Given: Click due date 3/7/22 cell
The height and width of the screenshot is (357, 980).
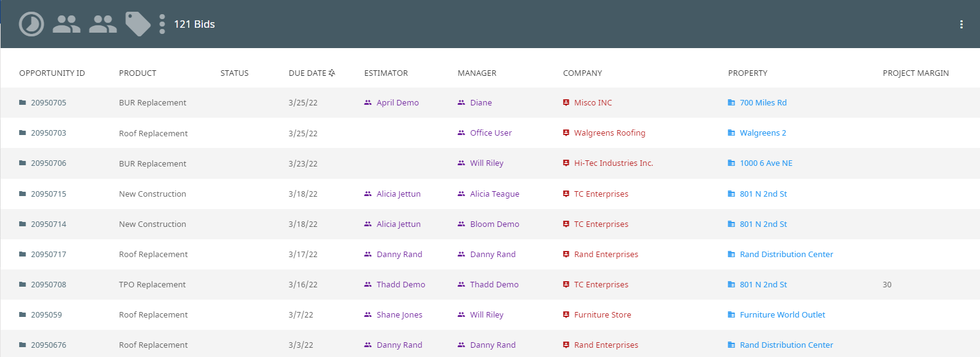Looking at the screenshot, I should (x=301, y=314).
